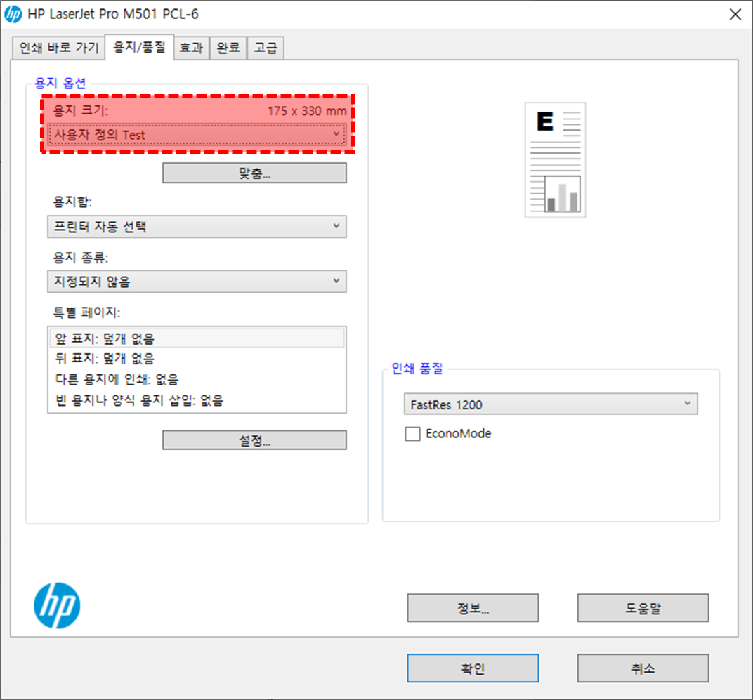Expand the FastRes 1200 print quality dropdown
The width and height of the screenshot is (753, 700).
[x=551, y=404]
